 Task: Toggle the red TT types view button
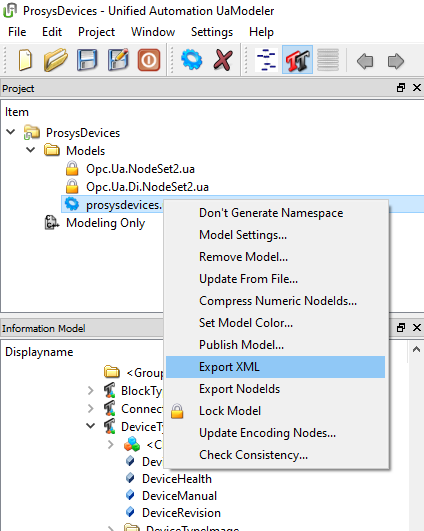pyautogui.click(x=297, y=60)
